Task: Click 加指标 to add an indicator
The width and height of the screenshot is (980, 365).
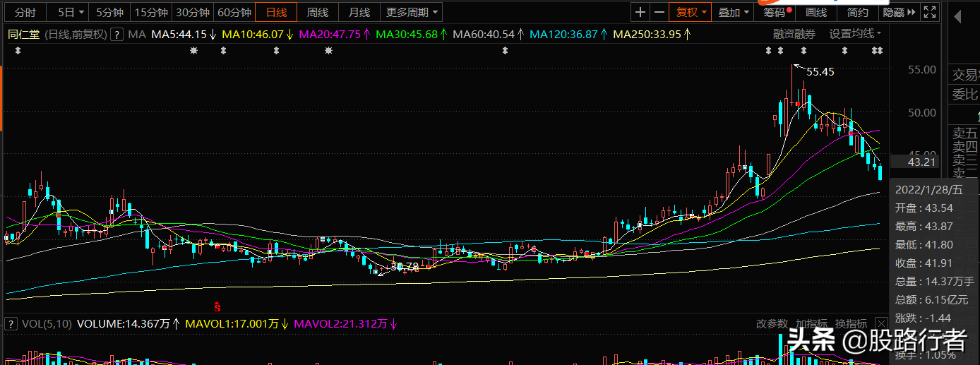Action: point(811,324)
